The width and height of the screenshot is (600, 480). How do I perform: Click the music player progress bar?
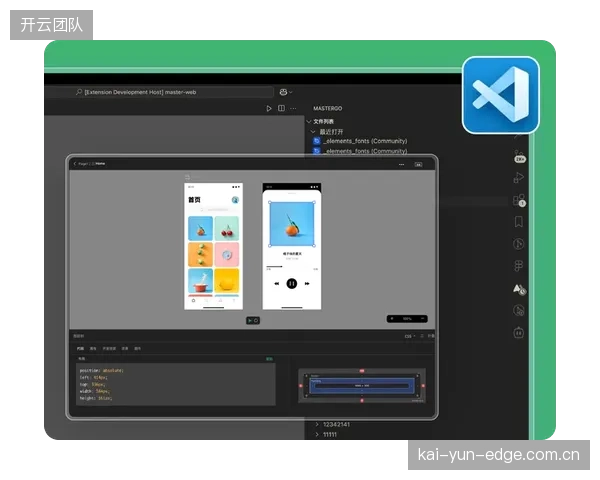pos(292,266)
